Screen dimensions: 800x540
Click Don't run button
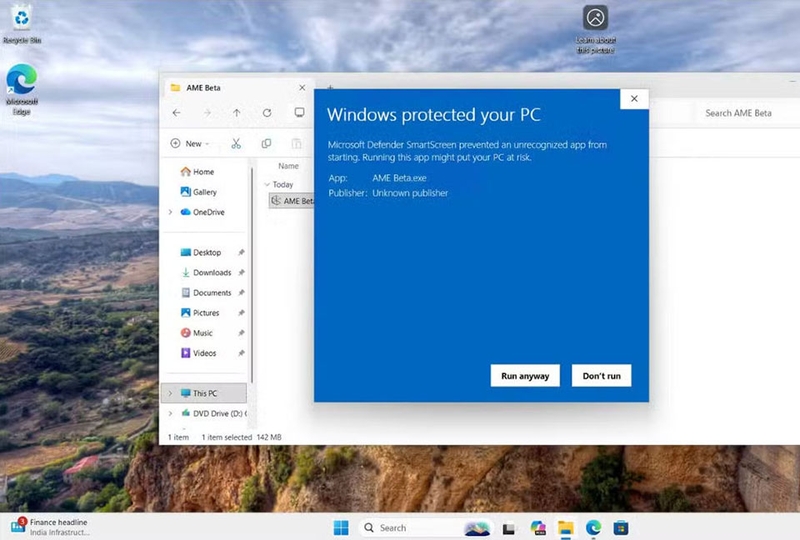coord(602,376)
